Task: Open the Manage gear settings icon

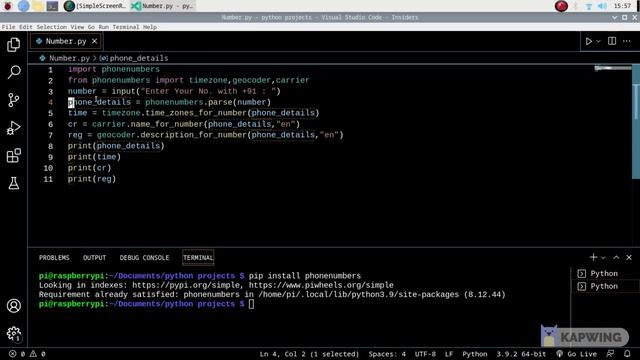Action: tap(13, 333)
